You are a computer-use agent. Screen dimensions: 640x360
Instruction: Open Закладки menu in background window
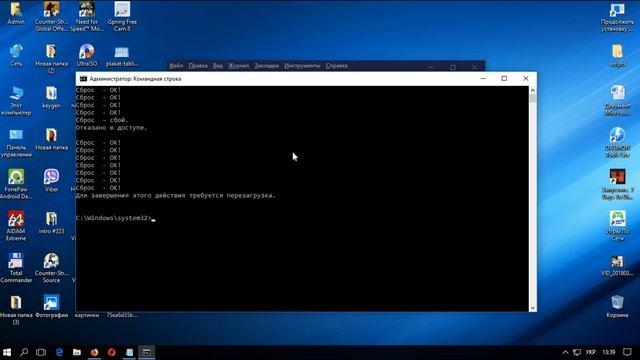click(267, 66)
